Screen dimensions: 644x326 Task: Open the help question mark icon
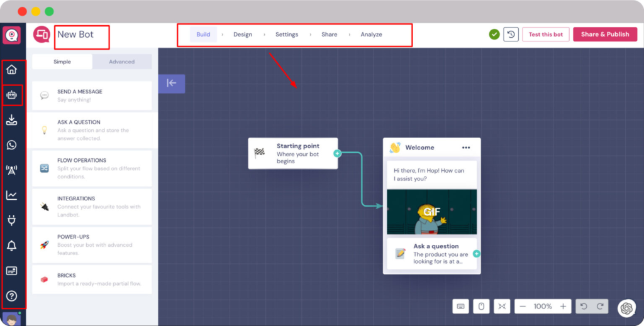pyautogui.click(x=11, y=296)
